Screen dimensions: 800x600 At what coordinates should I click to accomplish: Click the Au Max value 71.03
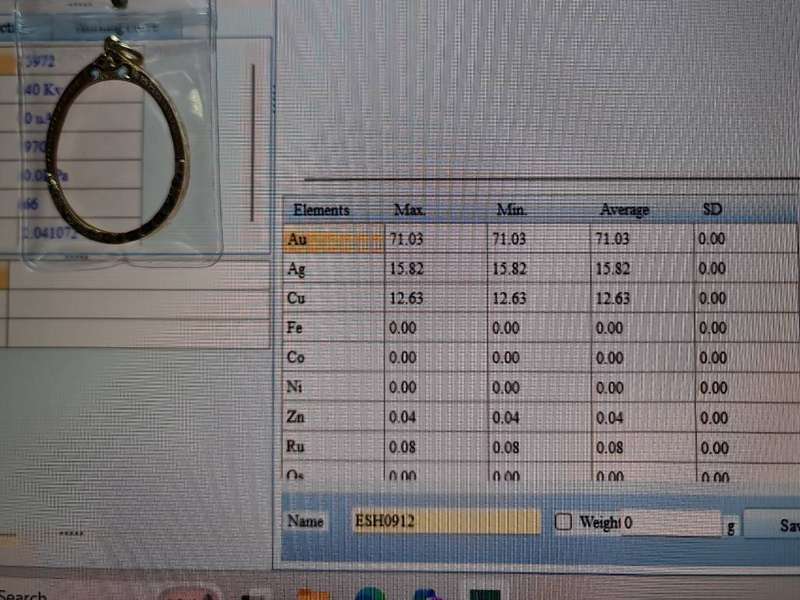click(x=403, y=239)
